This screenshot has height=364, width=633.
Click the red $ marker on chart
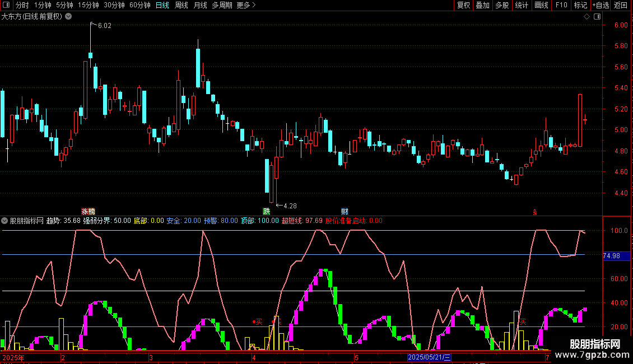coord(535,212)
